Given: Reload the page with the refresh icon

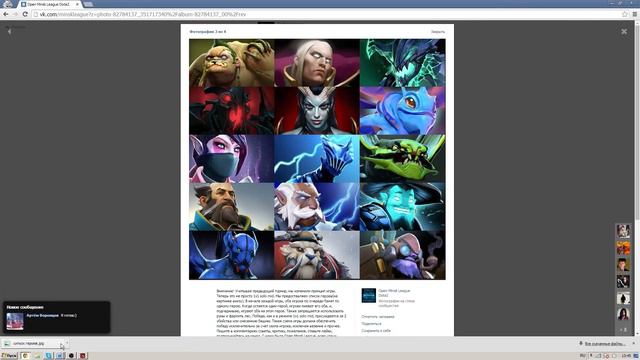Looking at the screenshot, I should (x=25, y=14).
